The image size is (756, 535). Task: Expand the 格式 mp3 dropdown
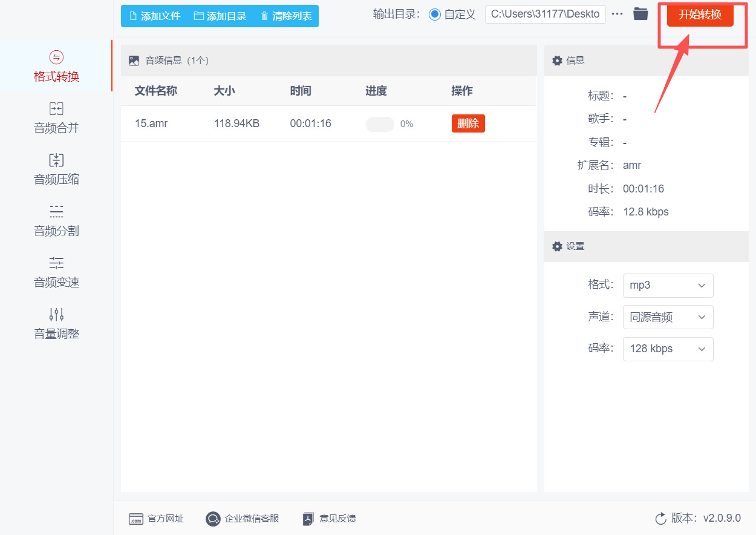(668, 286)
